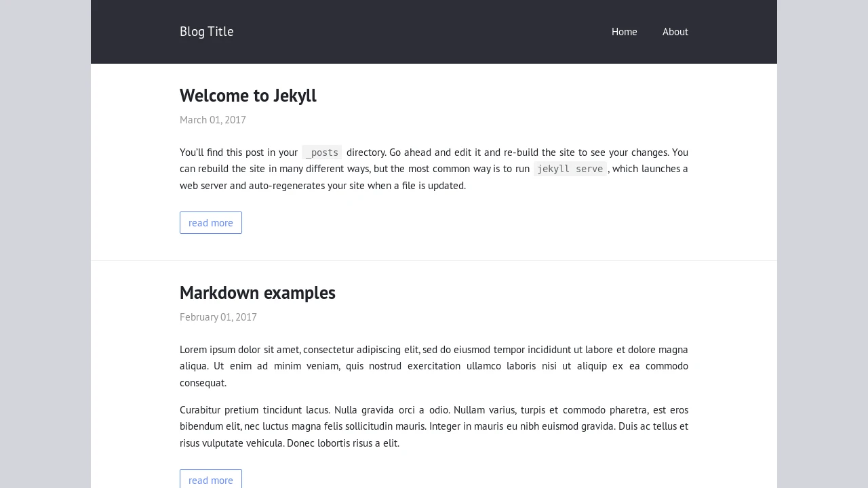
Task: Click the March 01, 2017 post date
Action: pyautogui.click(x=213, y=120)
